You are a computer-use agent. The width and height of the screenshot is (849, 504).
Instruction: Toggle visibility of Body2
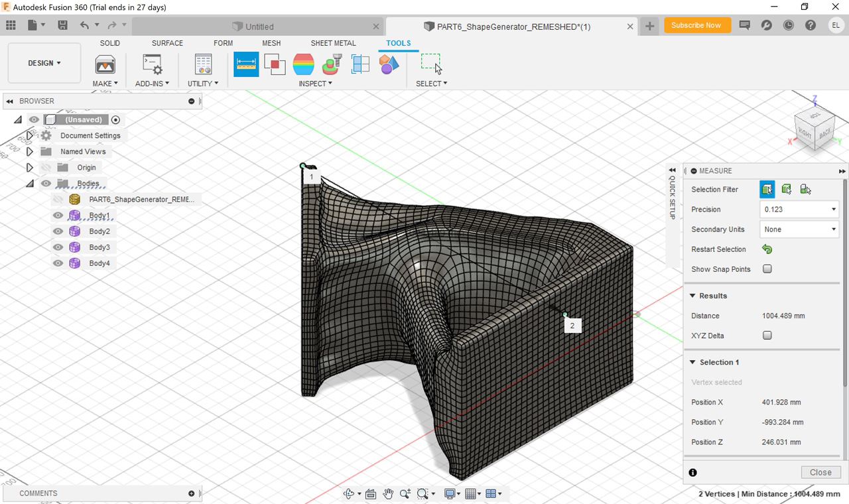[58, 231]
